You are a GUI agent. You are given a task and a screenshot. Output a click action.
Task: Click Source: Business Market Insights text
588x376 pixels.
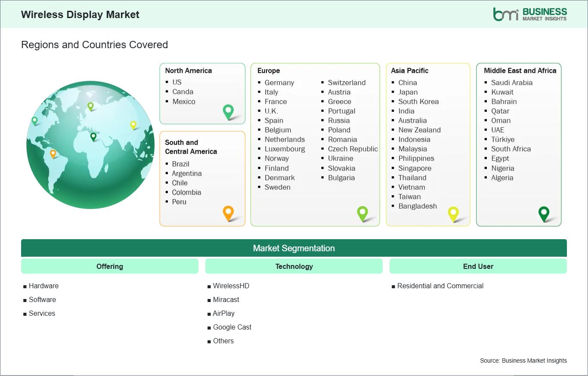[x=523, y=361]
